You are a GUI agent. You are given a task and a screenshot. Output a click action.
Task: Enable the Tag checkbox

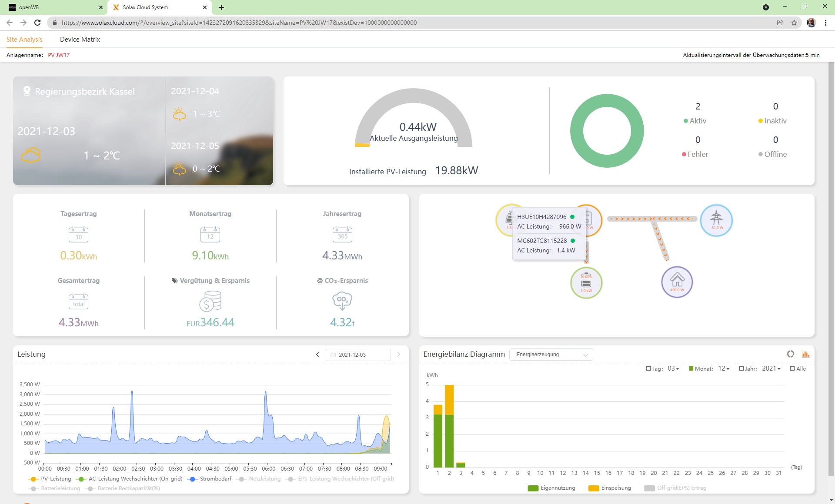648,368
